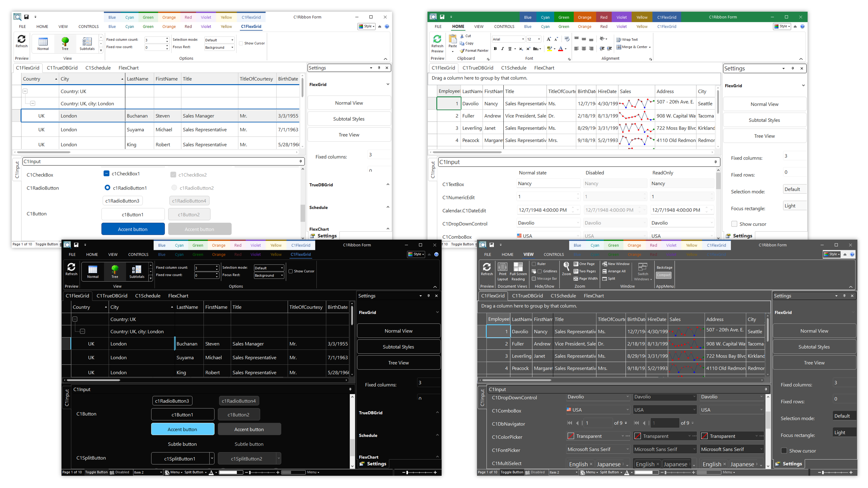Click Normal View button in white window Settings
The height and width of the screenshot is (488, 868).
[x=349, y=103]
